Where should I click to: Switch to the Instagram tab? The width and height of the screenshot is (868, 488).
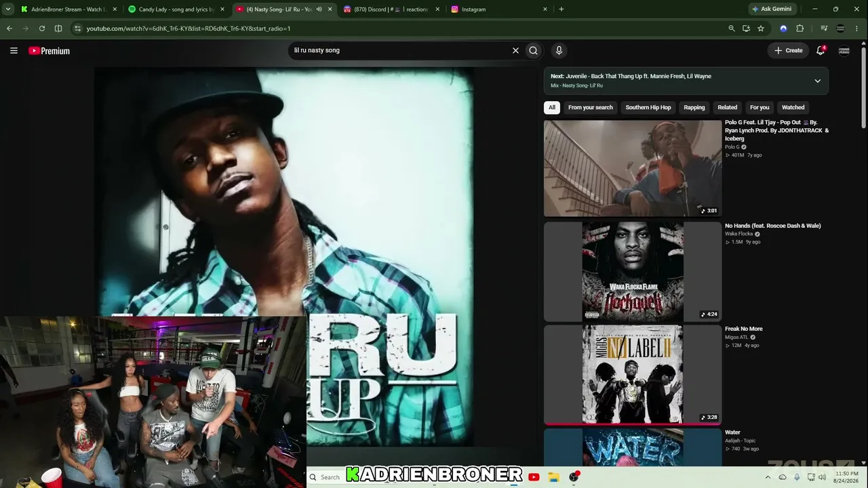[500, 9]
